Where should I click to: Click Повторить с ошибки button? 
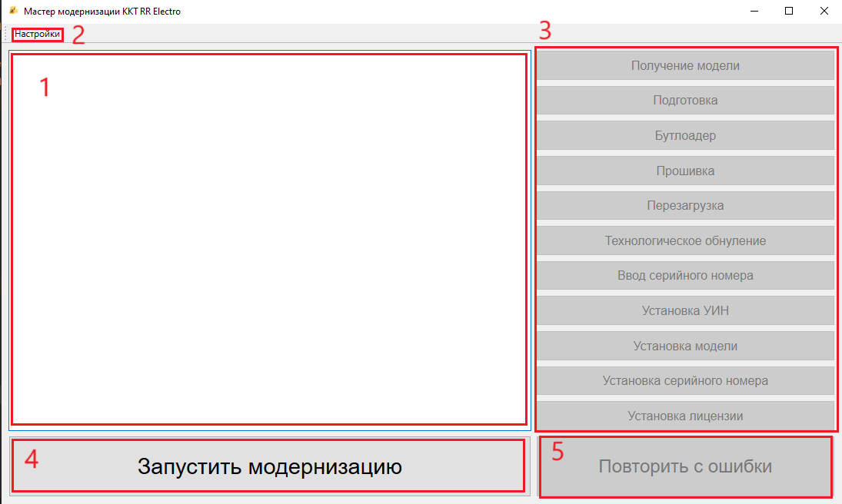[x=684, y=466]
